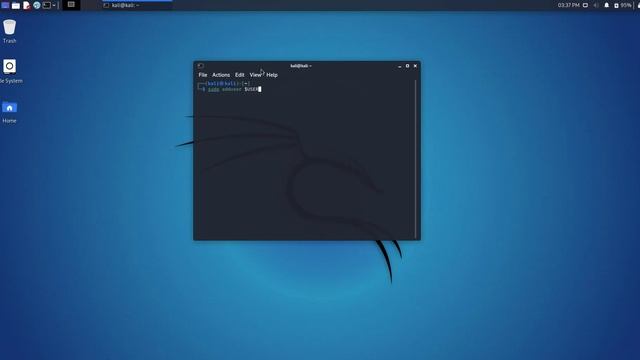Click the clock showing 03:37 PM
Image resolution: width=640 pixels, height=360 pixels.
(x=569, y=5)
